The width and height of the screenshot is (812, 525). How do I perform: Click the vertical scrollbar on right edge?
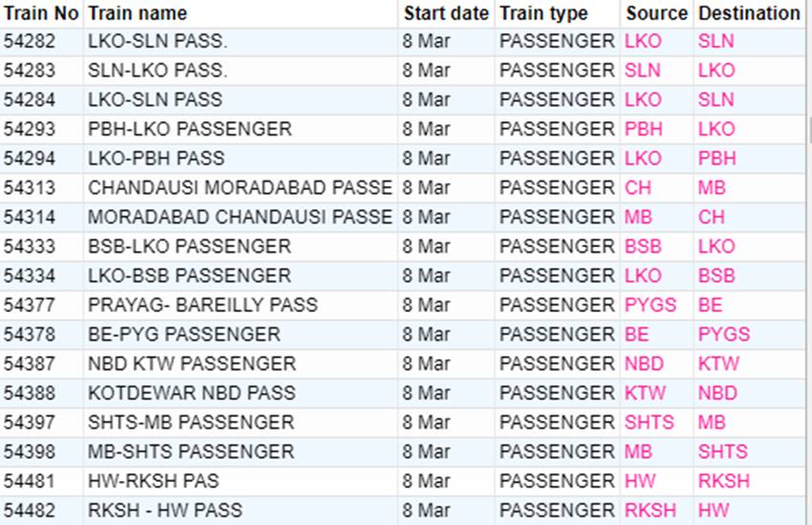(809, 129)
